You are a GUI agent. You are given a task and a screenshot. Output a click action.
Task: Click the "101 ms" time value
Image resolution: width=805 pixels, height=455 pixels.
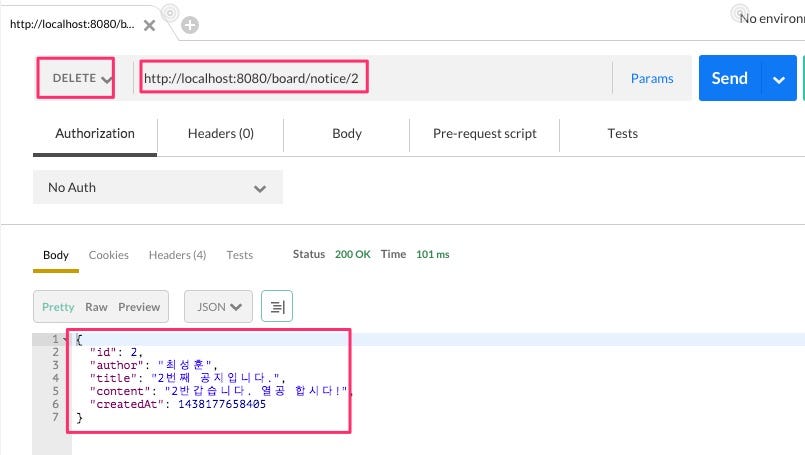click(x=433, y=254)
